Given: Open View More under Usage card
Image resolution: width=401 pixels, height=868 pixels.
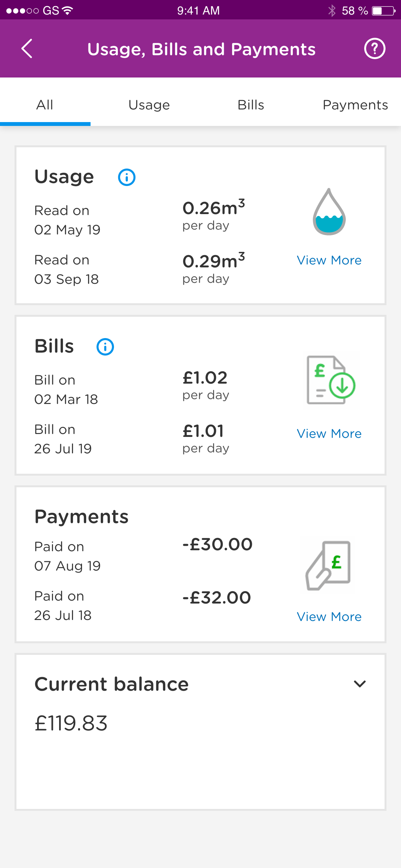Looking at the screenshot, I should (329, 260).
